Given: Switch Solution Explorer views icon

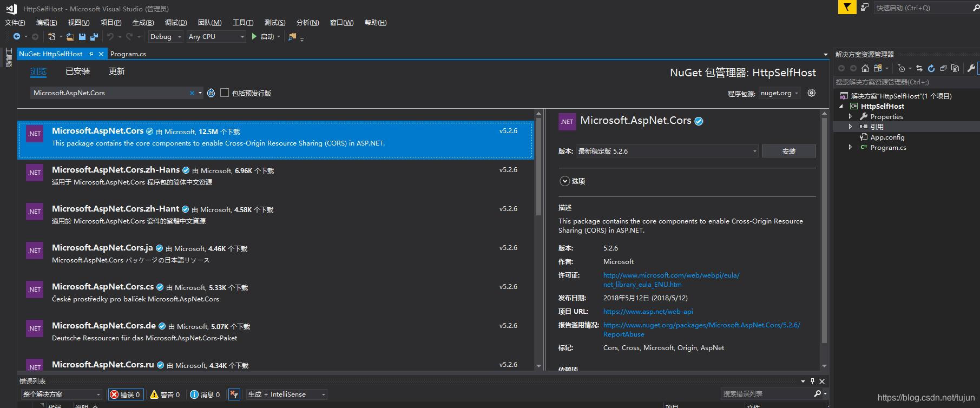Looking at the screenshot, I should click(x=878, y=68).
